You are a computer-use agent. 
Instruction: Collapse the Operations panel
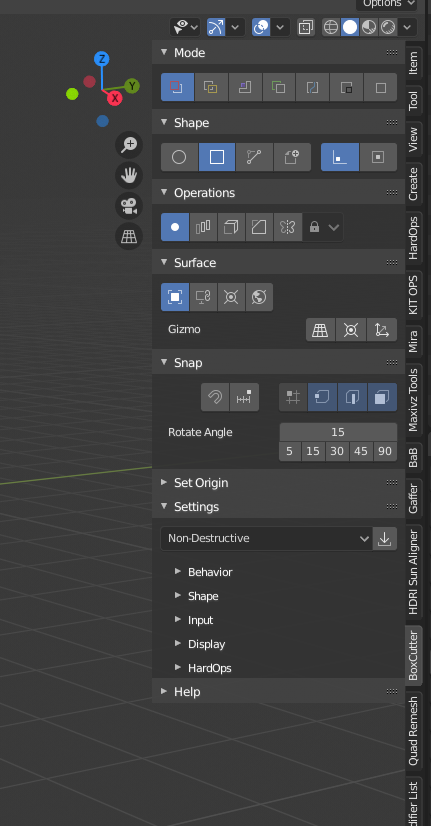pyautogui.click(x=164, y=192)
